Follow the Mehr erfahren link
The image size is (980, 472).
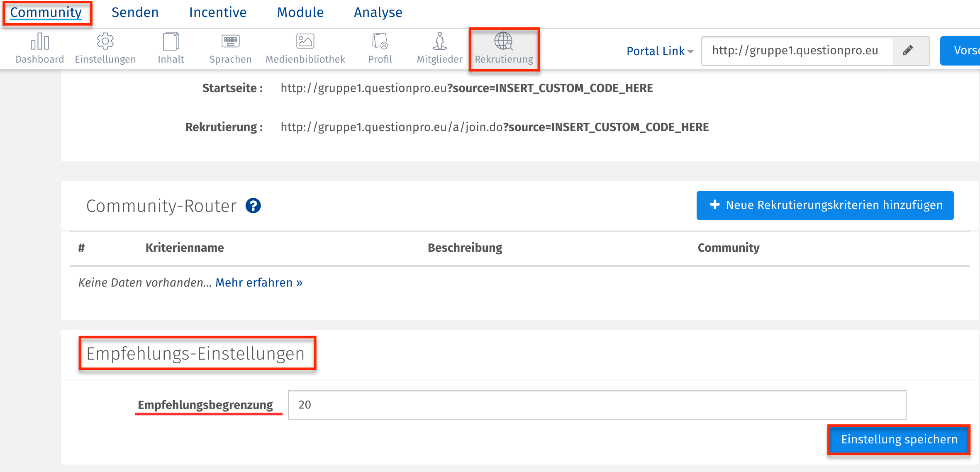(x=259, y=282)
